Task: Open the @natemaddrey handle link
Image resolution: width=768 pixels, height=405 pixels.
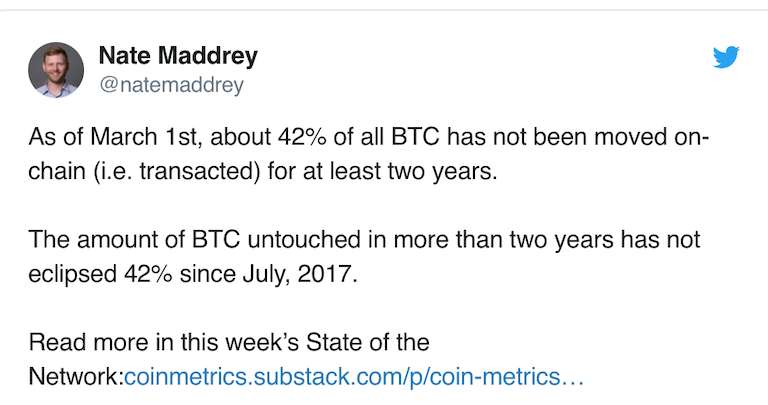Action: (171, 85)
